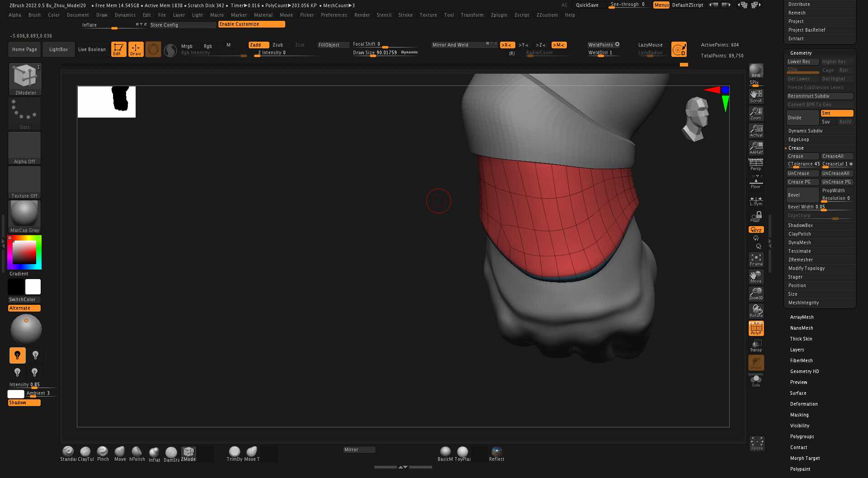Toggle X-axis symmetry >X<
The image size is (868, 478).
point(507,45)
